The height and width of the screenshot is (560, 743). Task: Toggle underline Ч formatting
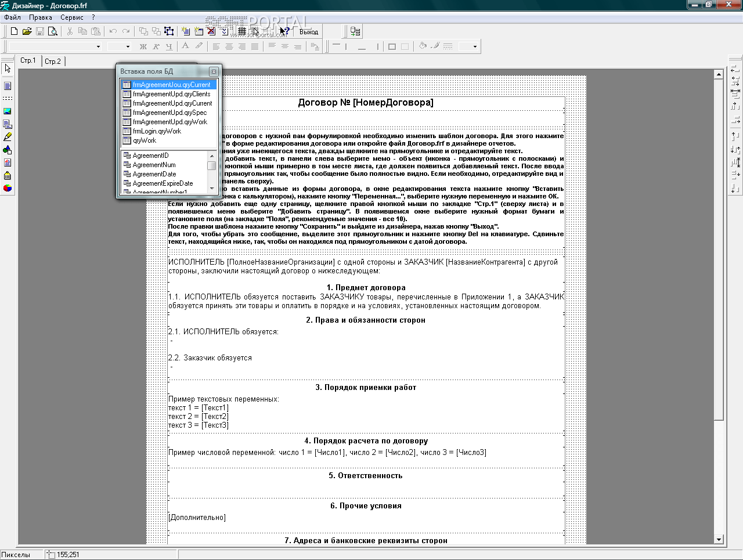coord(169,46)
